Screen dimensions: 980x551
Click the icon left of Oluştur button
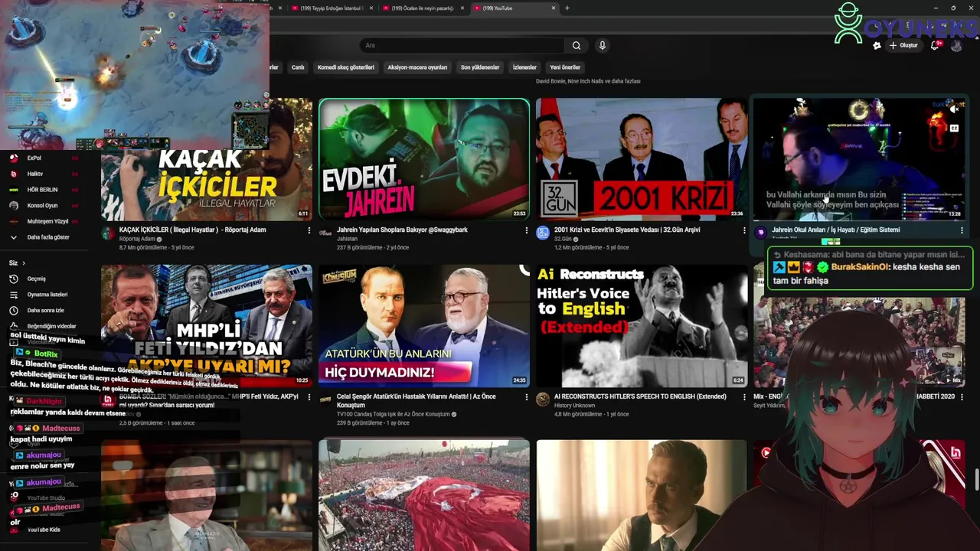877,46
